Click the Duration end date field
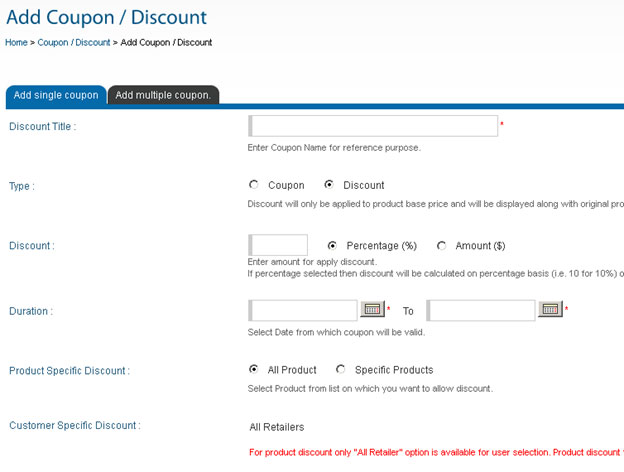 [x=481, y=310]
